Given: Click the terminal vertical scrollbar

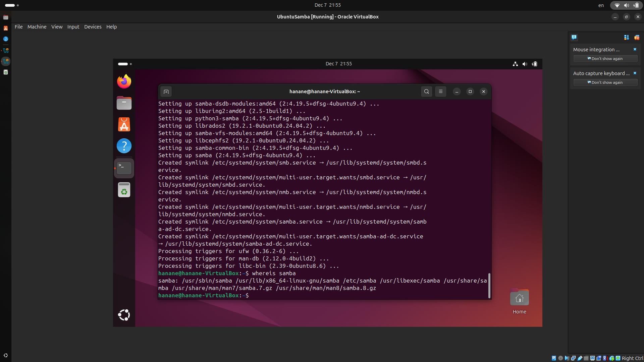Looking at the screenshot, I should pos(489,286).
